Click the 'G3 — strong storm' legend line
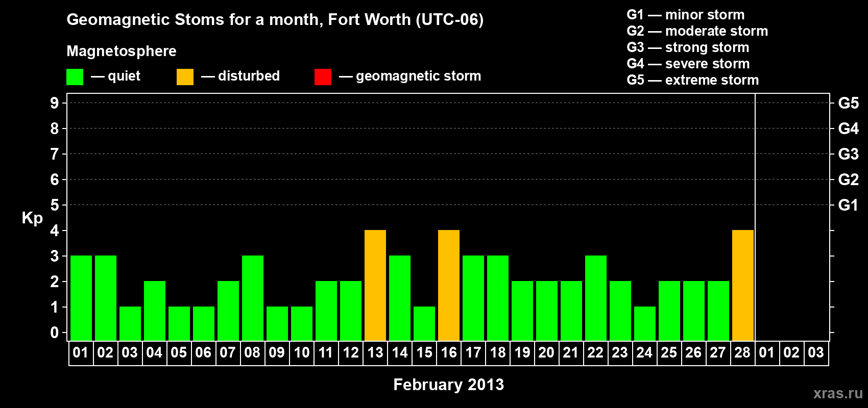 click(688, 47)
